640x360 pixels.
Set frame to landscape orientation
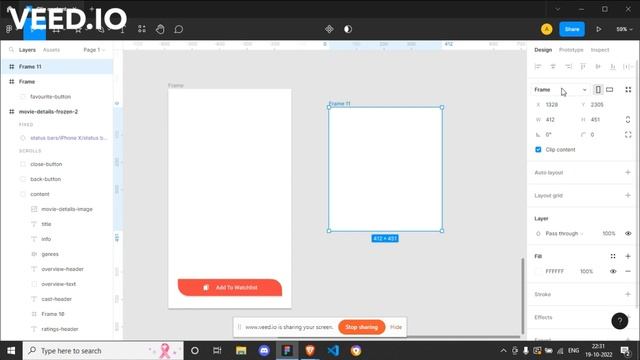(x=609, y=90)
